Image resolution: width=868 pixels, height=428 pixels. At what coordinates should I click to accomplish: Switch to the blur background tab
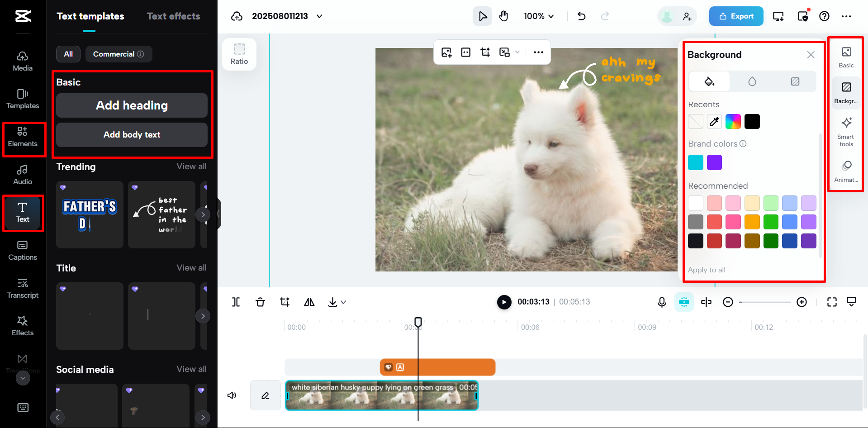pyautogui.click(x=752, y=81)
